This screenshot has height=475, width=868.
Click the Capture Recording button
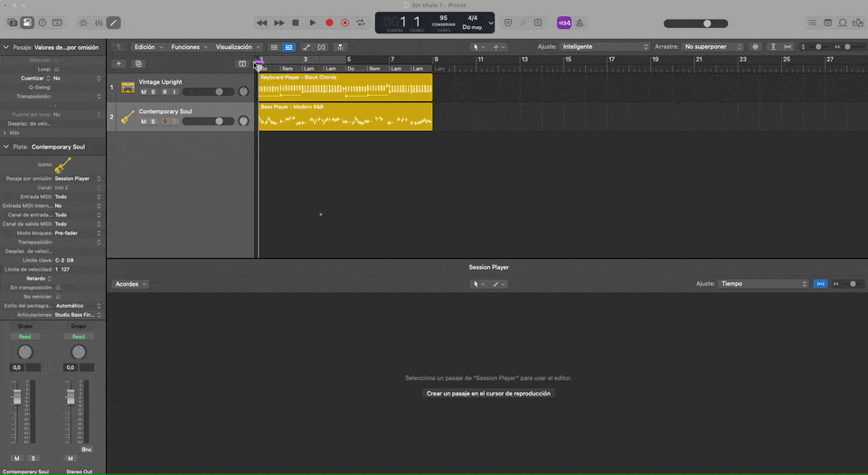coord(344,23)
